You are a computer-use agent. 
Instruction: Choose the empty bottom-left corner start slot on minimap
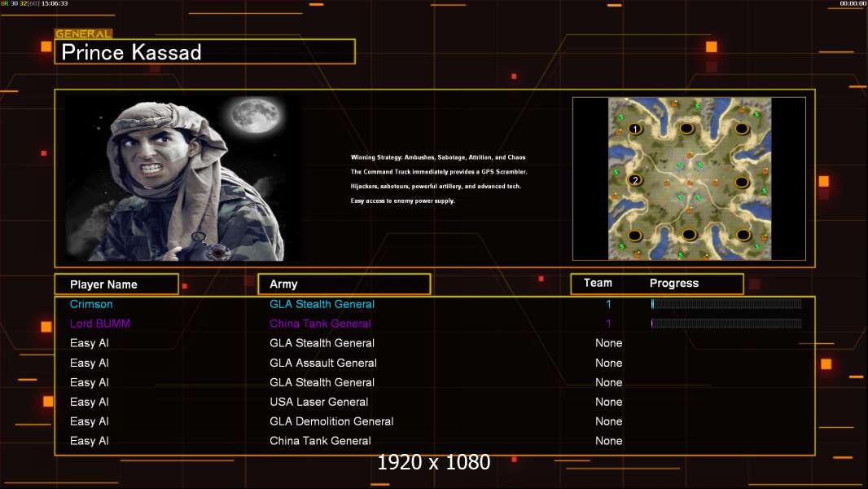pos(635,236)
